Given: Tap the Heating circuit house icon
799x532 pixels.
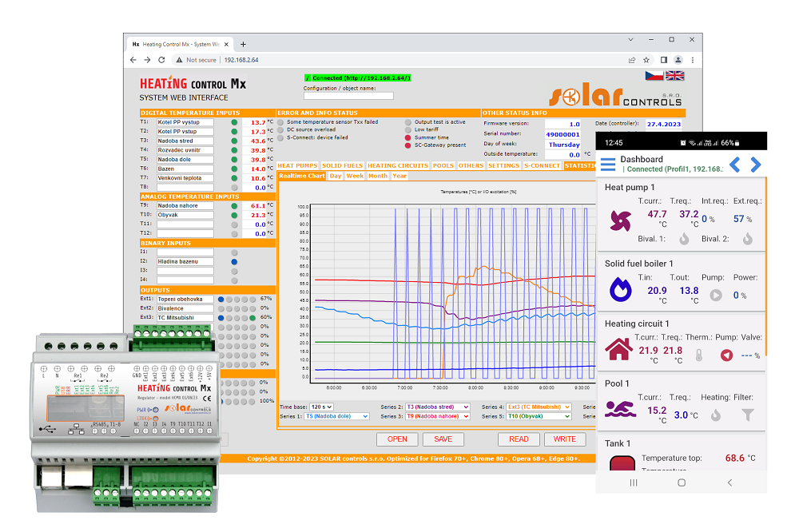Looking at the screenshot, I should click(x=618, y=350).
